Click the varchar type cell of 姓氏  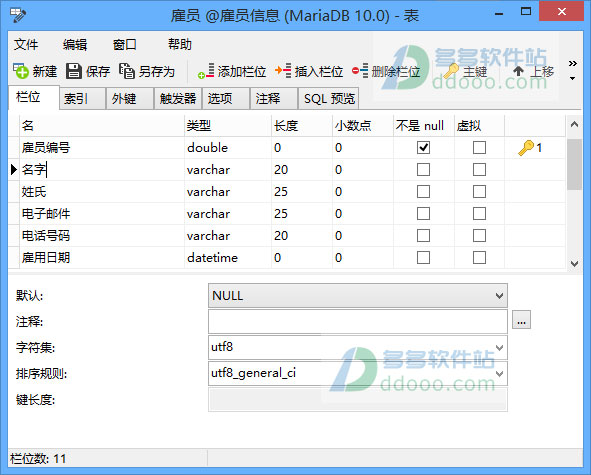coord(228,192)
